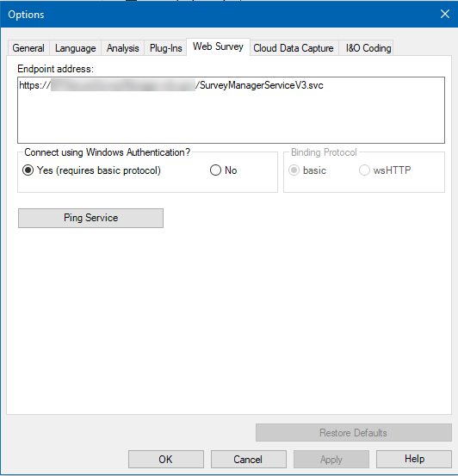Viewport: 458px width, 476px height.
Task: Close the Options dialog window
Action: tap(445, 14)
